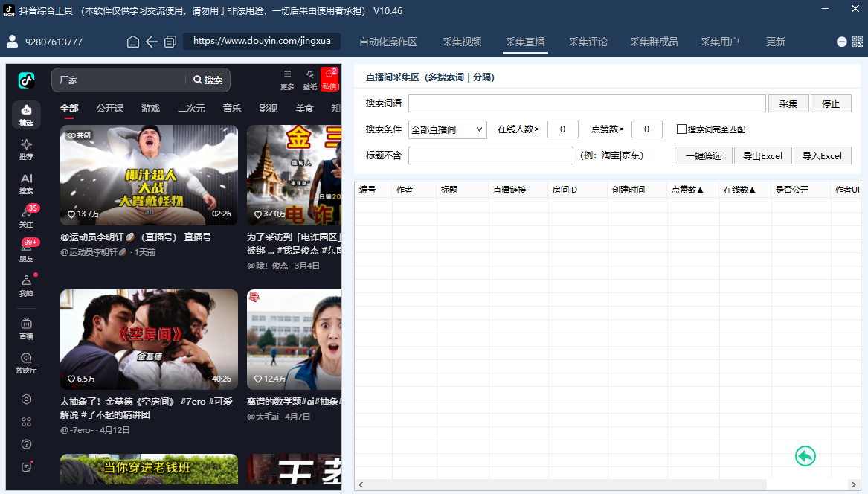Expand the 搜索条件 全部直播间 dropdown

(447, 129)
